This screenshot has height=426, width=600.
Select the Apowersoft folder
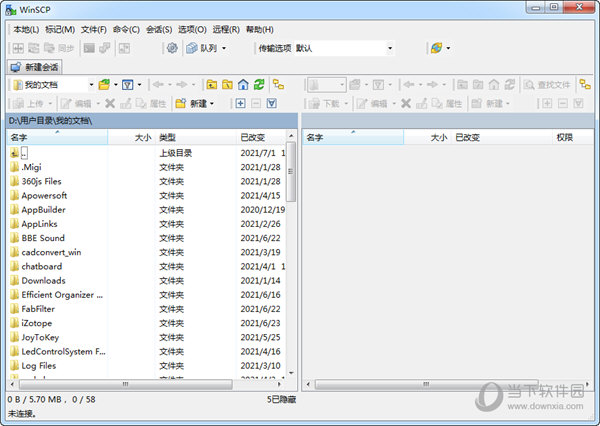(x=44, y=196)
